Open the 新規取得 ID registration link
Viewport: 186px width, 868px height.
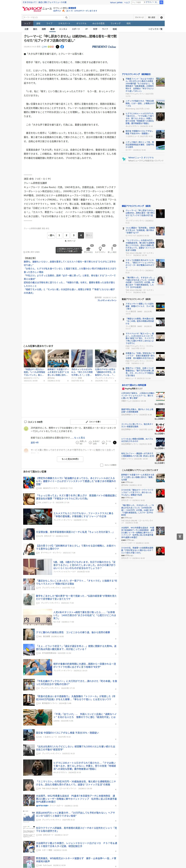(x=72, y=8)
